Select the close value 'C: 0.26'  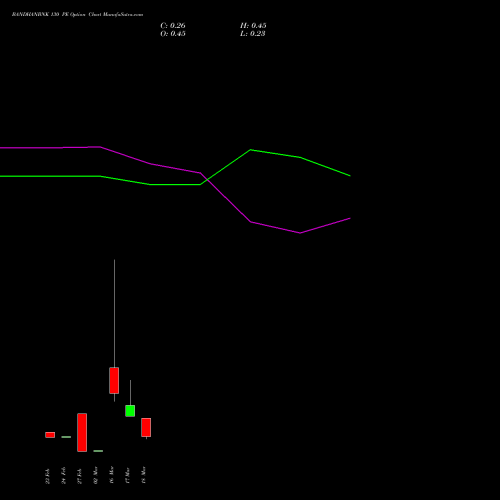pyautogui.click(x=173, y=26)
